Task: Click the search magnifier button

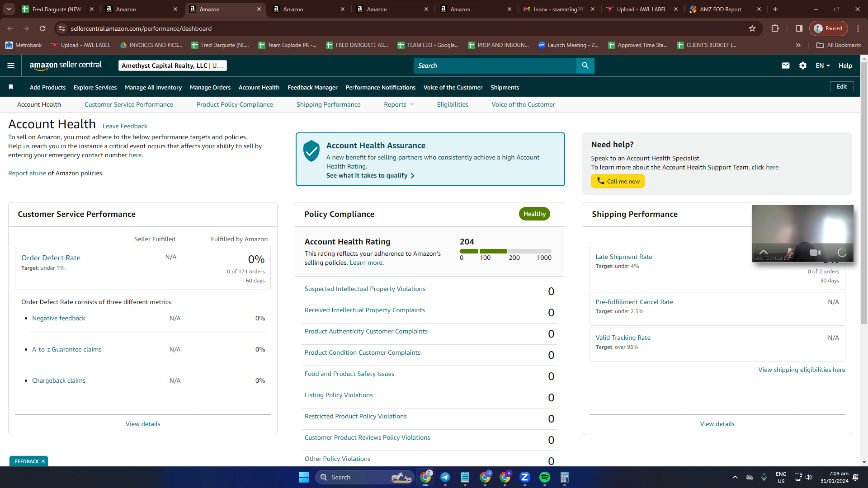Action: click(x=585, y=66)
